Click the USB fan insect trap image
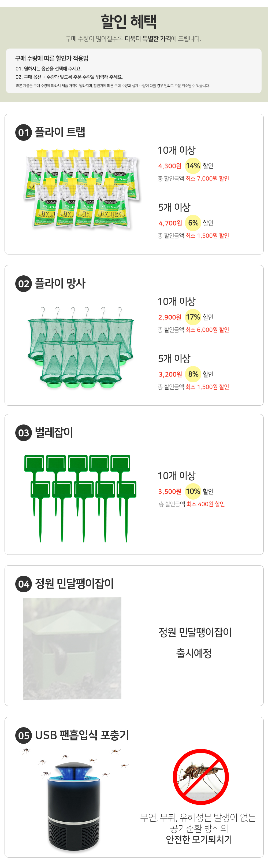Image resolution: width=268 pixels, height=868 pixels. click(x=74, y=803)
